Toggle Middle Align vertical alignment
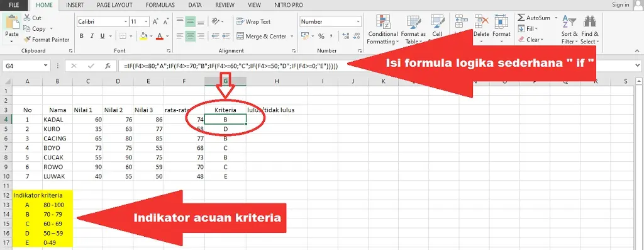Screen dimensions: 644x250 click(x=190, y=21)
